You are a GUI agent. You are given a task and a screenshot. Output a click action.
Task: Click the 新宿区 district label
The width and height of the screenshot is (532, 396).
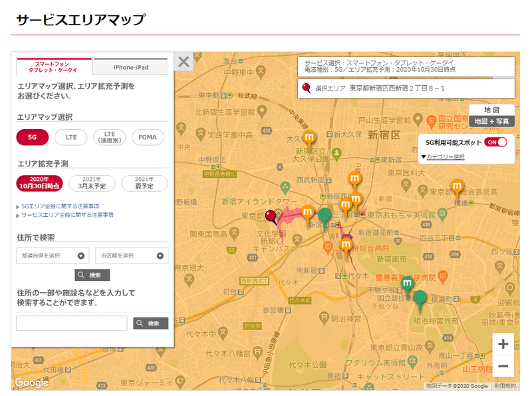point(384,135)
